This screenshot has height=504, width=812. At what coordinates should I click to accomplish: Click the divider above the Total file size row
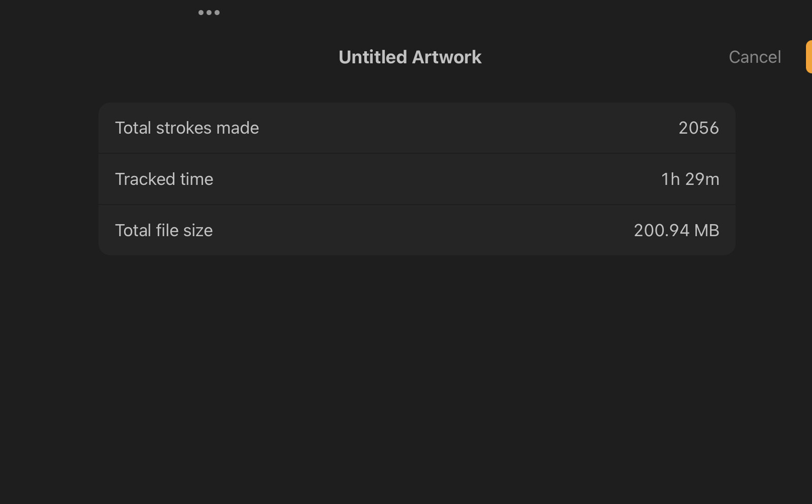(x=417, y=205)
